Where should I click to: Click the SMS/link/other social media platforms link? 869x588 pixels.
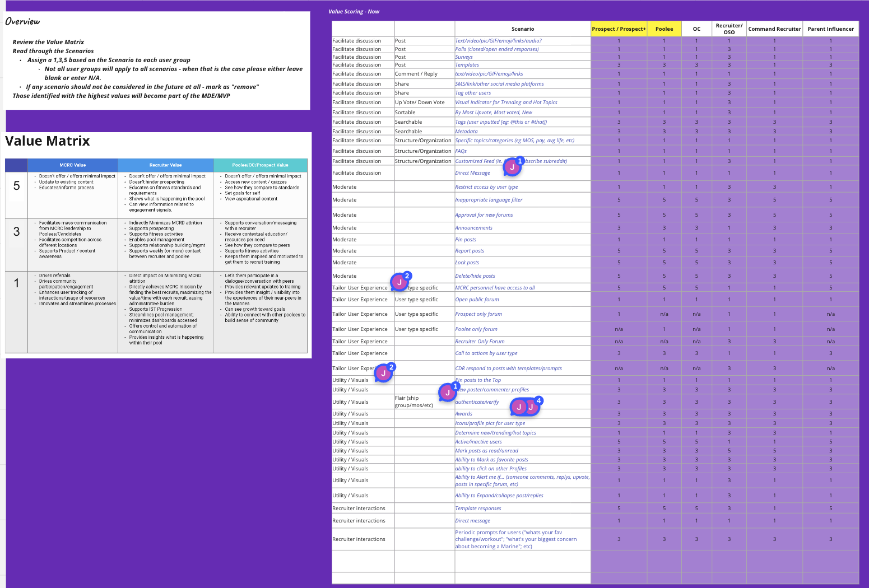coord(499,84)
